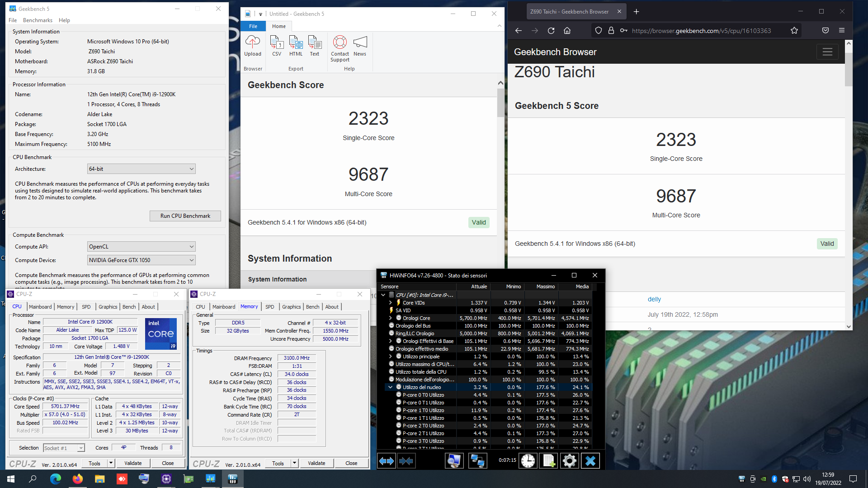The width and height of the screenshot is (868, 488).
Task: Collapse the Geekbench ribbon with chevron
Action: pos(499,26)
